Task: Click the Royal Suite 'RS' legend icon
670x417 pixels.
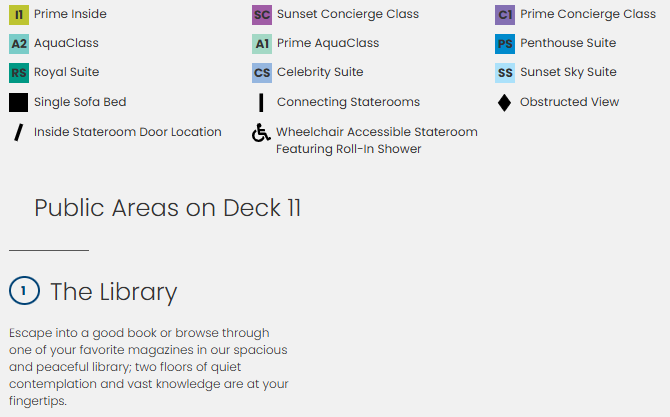Action: pos(19,73)
